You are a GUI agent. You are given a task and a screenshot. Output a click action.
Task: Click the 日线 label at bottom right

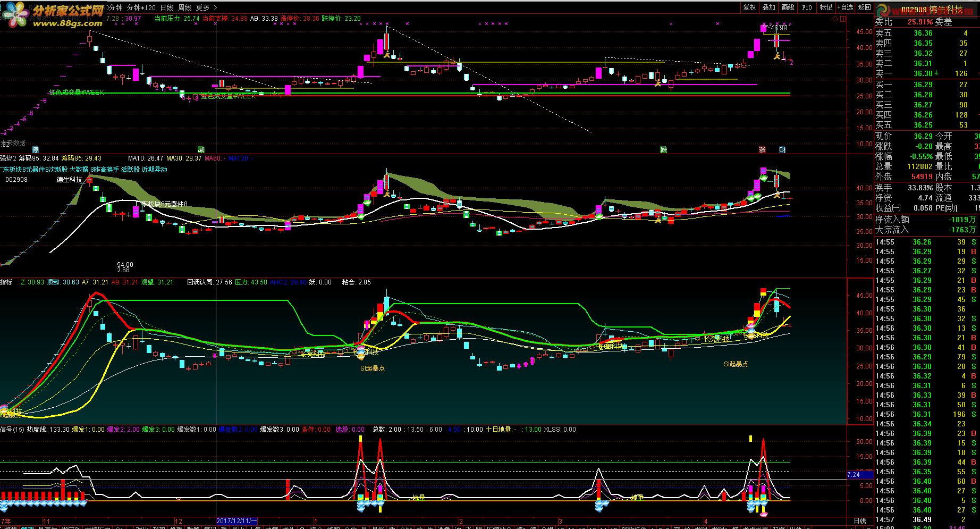[x=859, y=520]
